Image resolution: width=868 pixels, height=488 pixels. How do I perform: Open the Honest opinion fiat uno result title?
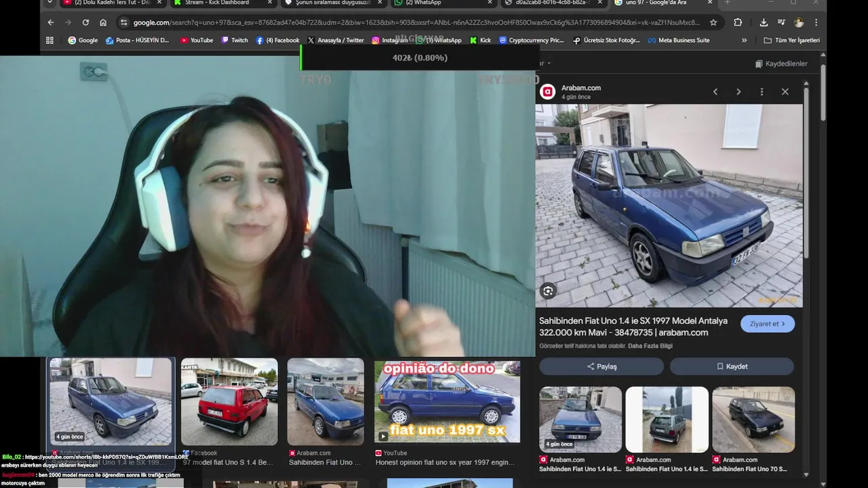click(446, 462)
